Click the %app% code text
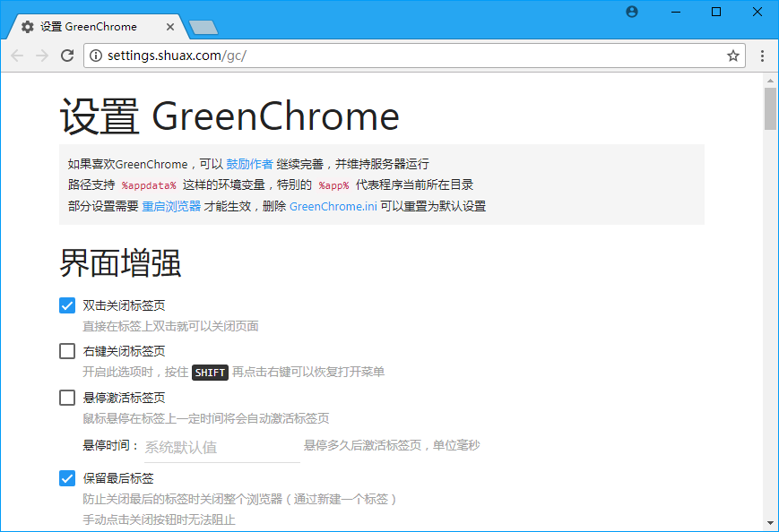The height and width of the screenshot is (532, 779). pyautogui.click(x=333, y=185)
